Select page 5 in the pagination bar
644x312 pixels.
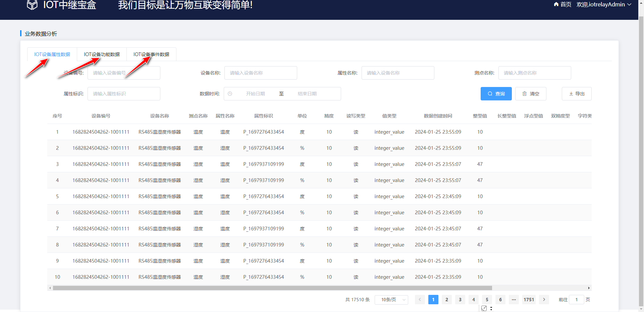tap(487, 300)
